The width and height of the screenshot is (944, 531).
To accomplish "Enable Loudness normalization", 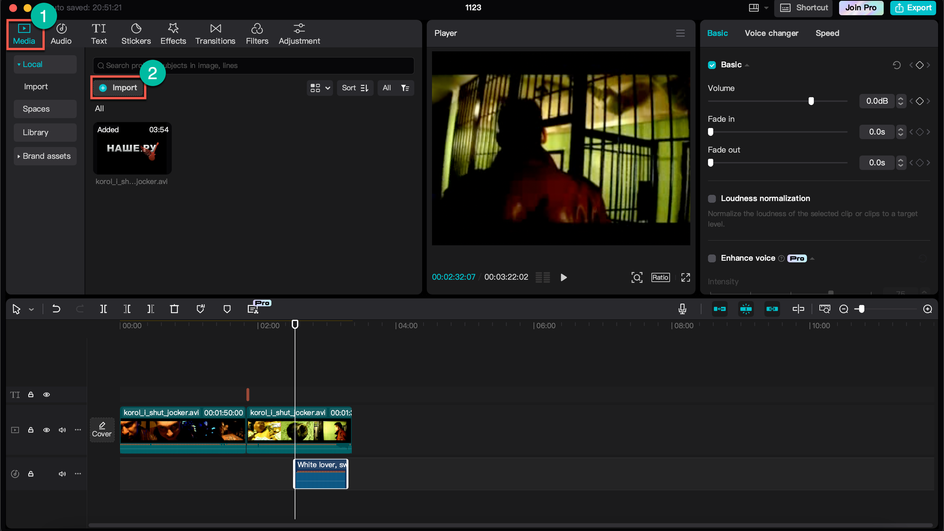I will point(712,199).
